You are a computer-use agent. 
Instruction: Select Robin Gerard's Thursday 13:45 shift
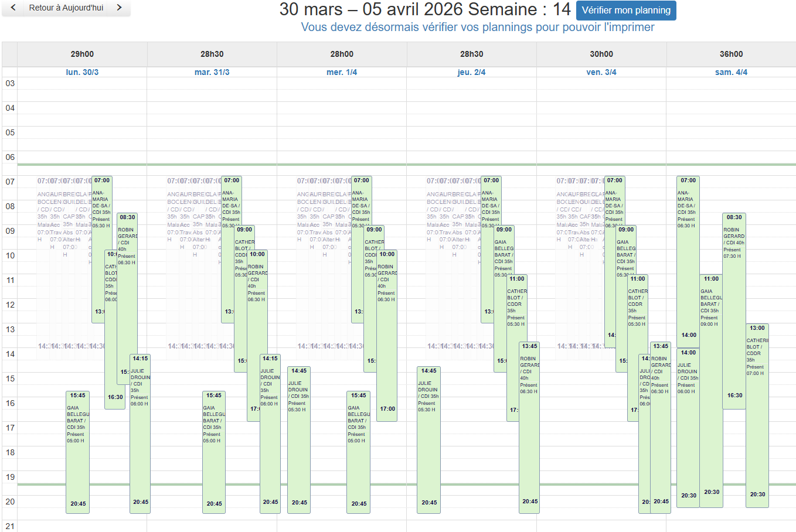(529, 428)
